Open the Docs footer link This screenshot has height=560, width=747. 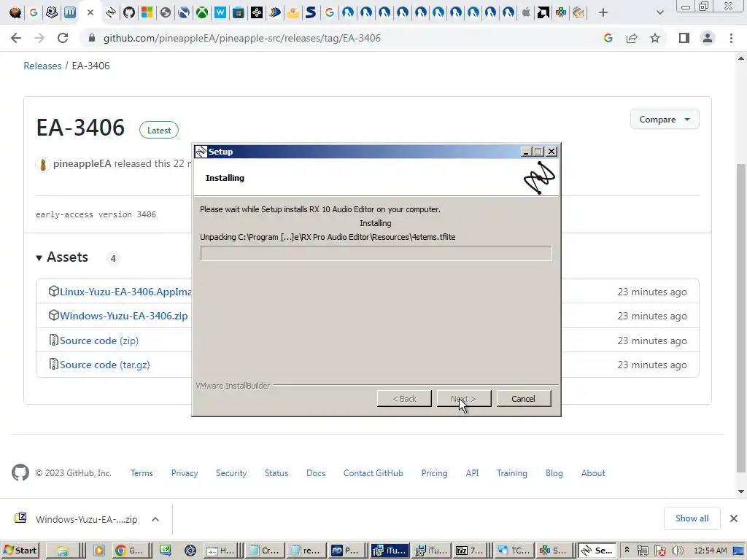[x=316, y=472]
